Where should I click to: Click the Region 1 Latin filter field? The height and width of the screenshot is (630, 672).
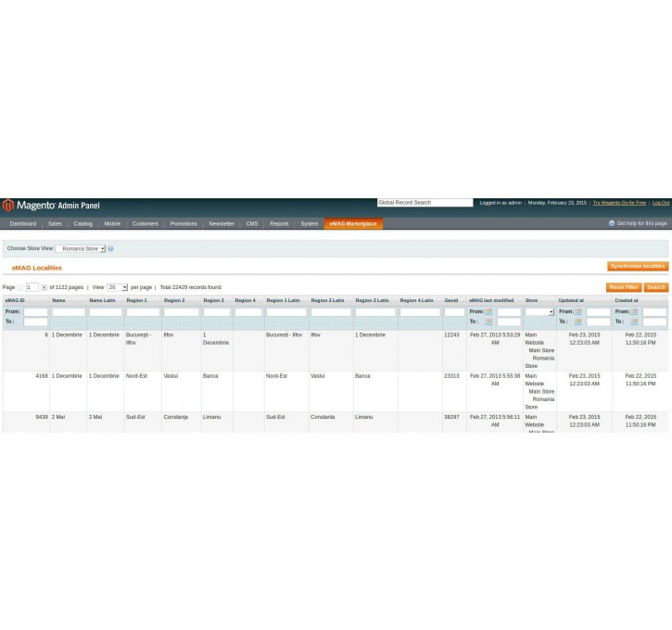[286, 312]
